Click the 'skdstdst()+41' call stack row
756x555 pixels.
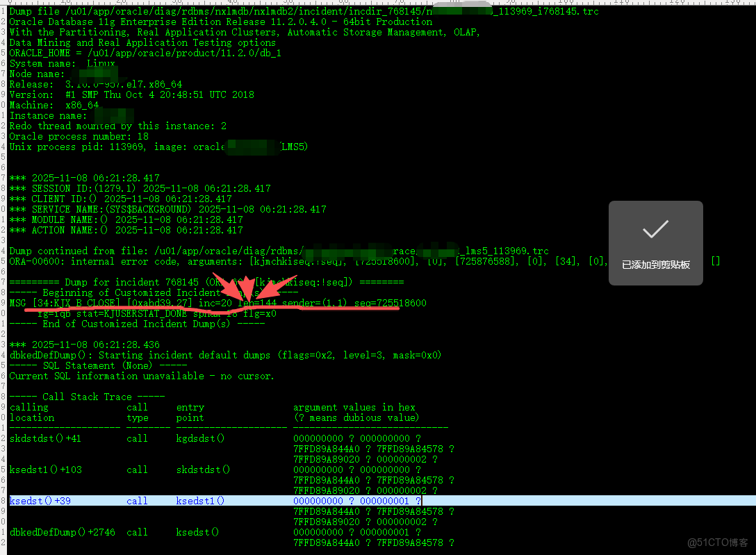click(x=215, y=439)
